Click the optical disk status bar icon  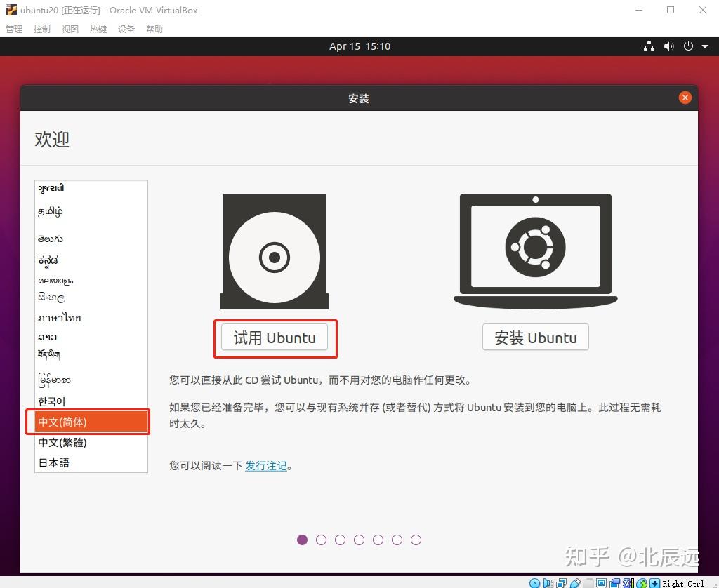tap(534, 583)
